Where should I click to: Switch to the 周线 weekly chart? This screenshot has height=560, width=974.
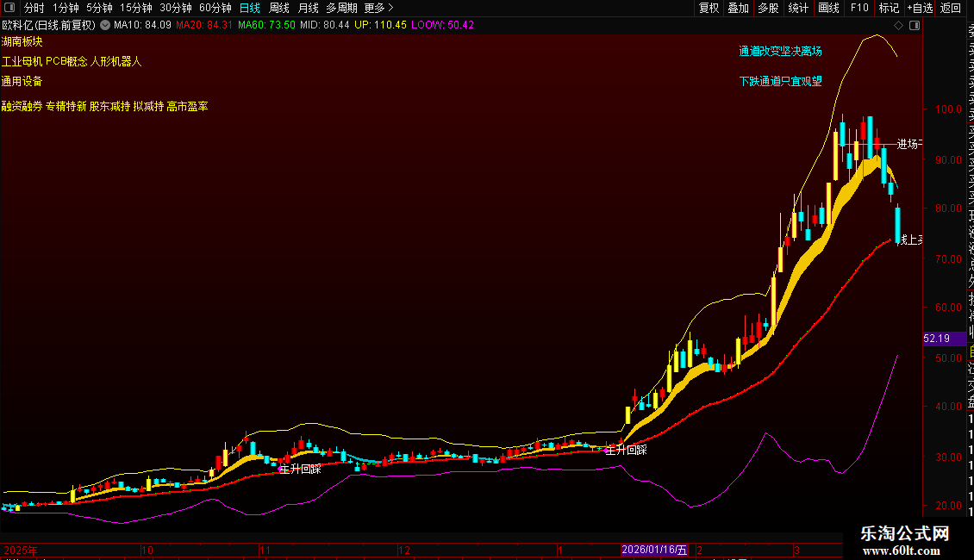point(279,8)
